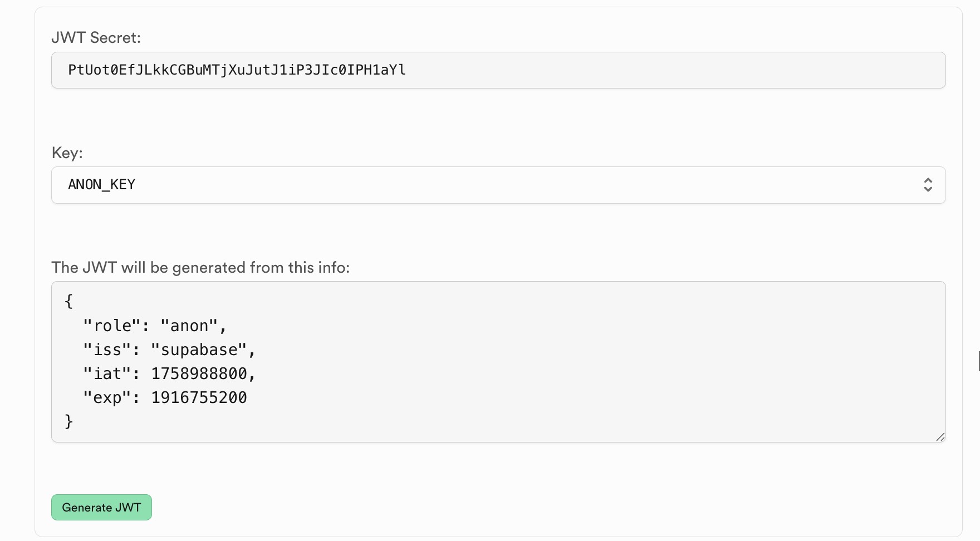
Task: Click the up-down chevron on Key selector
Action: coord(928,185)
